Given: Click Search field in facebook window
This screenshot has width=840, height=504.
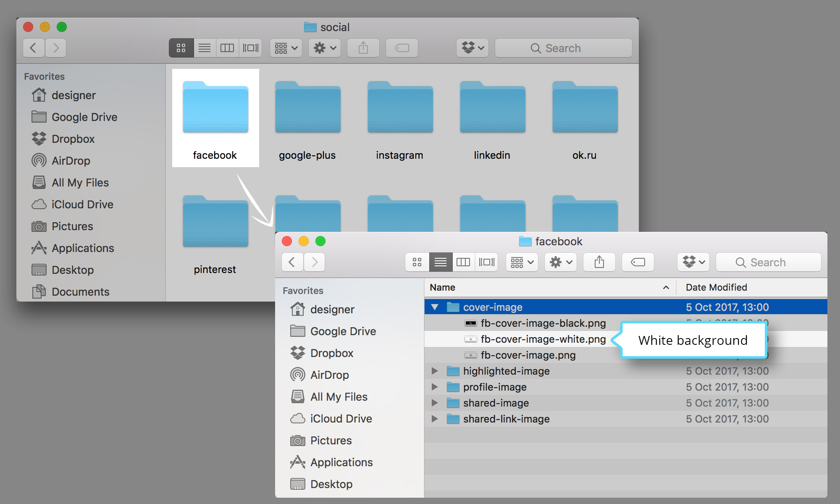Looking at the screenshot, I should click(769, 262).
